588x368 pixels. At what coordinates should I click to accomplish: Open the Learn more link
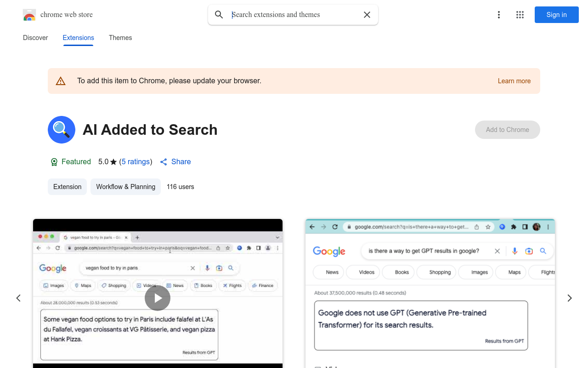[514, 81]
